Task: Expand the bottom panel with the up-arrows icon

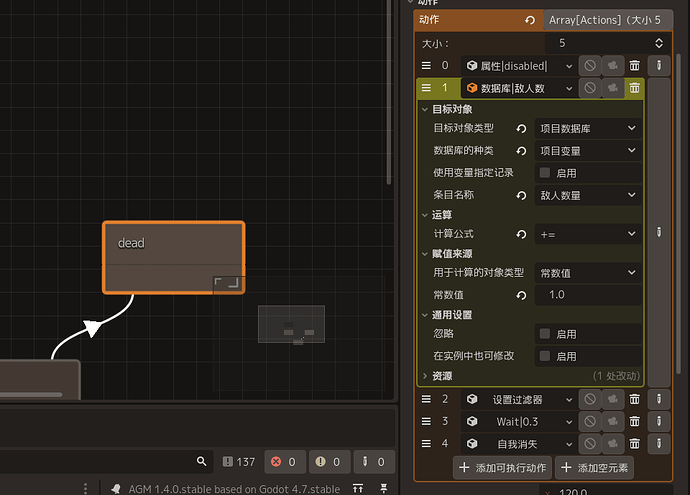Action: (358, 488)
